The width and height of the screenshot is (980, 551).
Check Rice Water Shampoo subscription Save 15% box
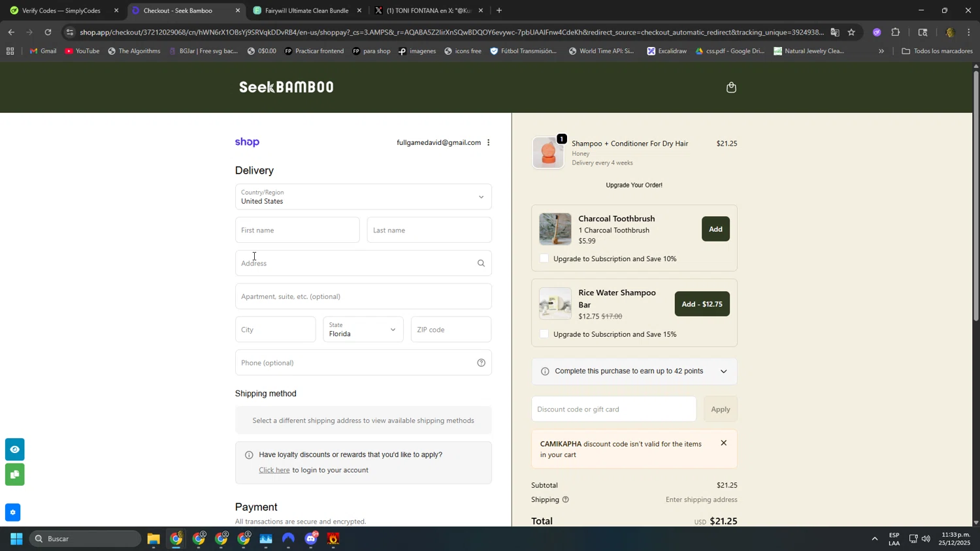544,334
